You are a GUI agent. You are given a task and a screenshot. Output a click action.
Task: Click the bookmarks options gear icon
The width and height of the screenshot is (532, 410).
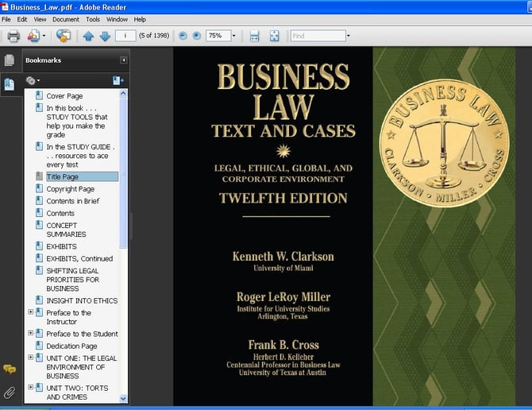click(x=33, y=80)
